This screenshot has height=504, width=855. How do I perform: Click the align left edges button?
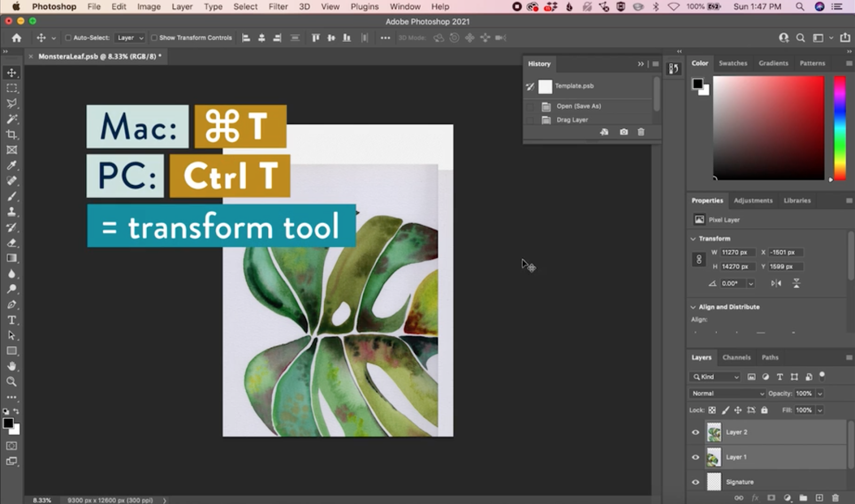(x=246, y=37)
